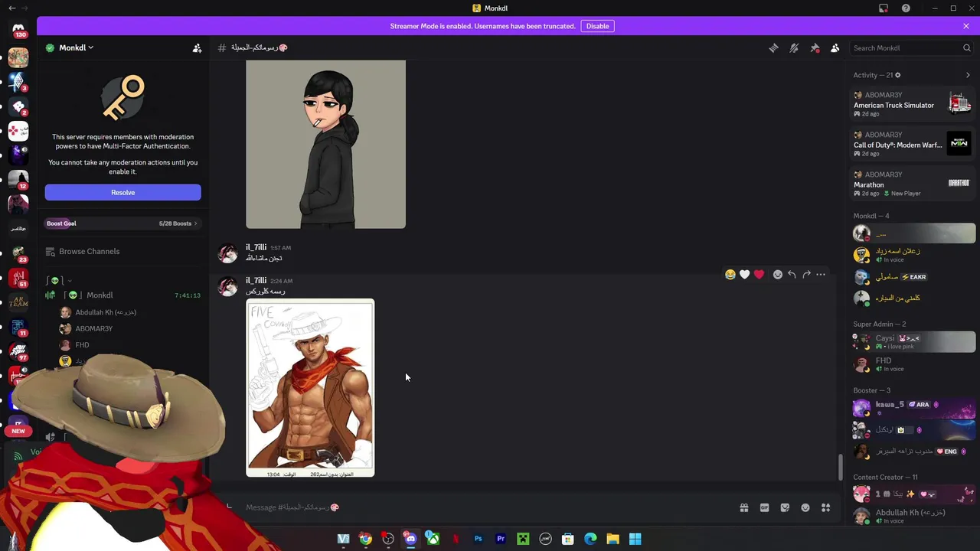
Task: Select member with EAKR tag
Action: pyautogui.click(x=914, y=277)
